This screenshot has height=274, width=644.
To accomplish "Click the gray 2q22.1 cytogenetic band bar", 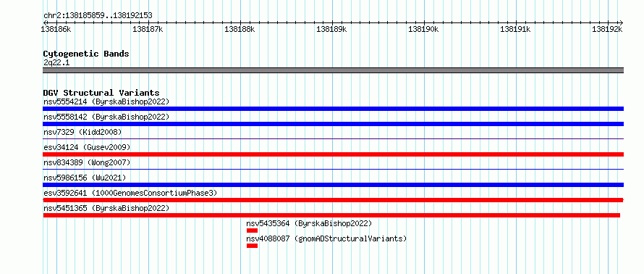I will pos(333,70).
